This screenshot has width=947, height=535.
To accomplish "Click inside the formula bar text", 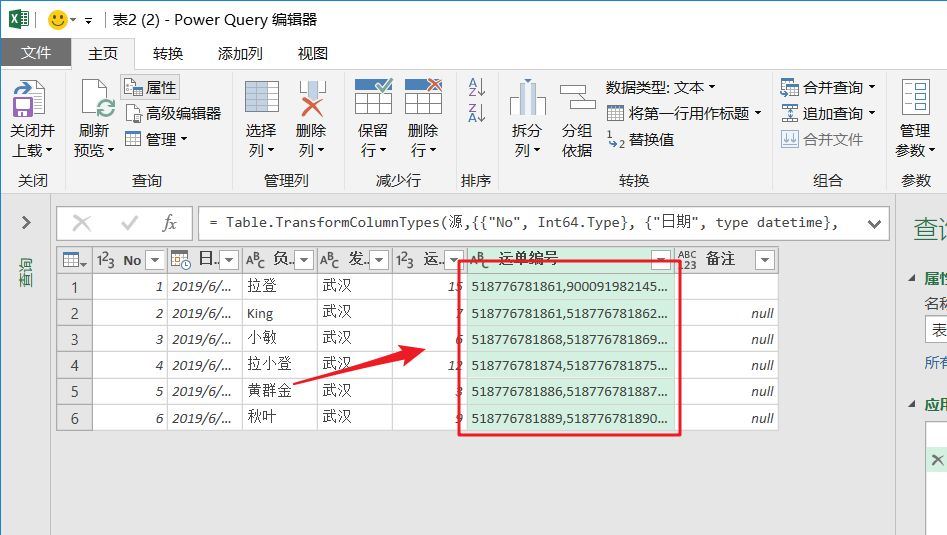I will click(x=524, y=223).
